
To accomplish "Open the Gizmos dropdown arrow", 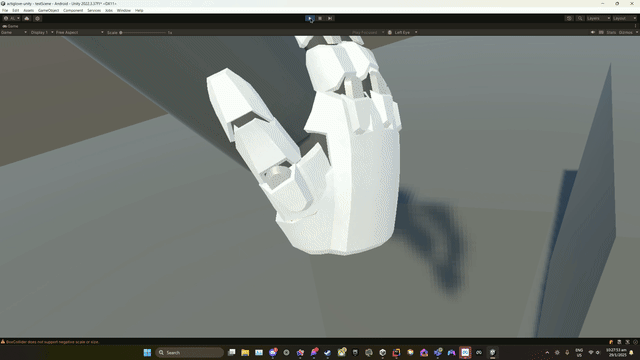I will pyautogui.click(x=637, y=32).
